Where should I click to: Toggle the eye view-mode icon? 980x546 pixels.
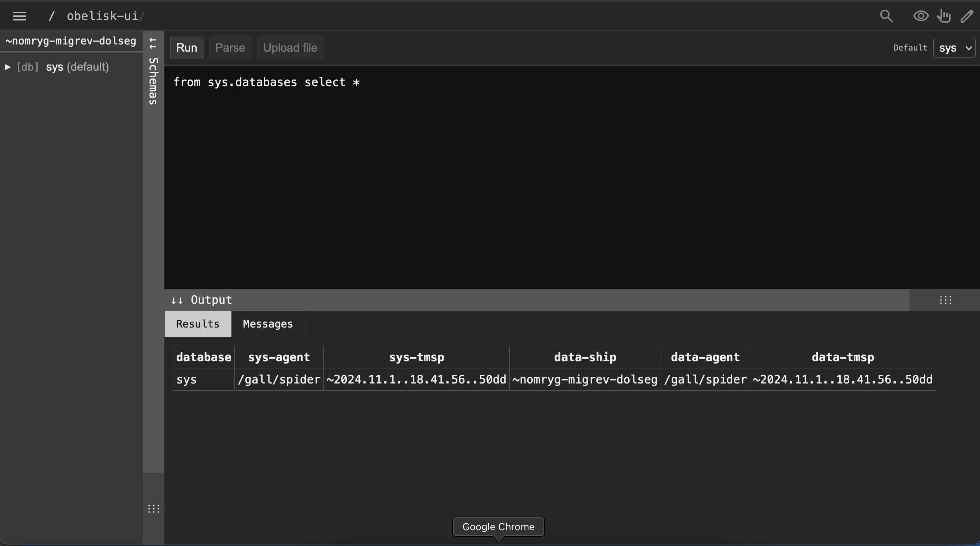(921, 16)
